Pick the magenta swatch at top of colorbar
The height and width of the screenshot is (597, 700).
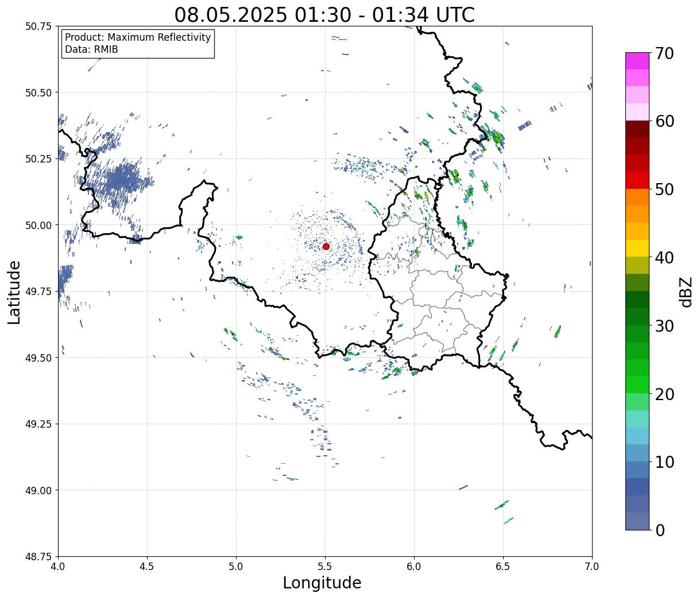637,61
